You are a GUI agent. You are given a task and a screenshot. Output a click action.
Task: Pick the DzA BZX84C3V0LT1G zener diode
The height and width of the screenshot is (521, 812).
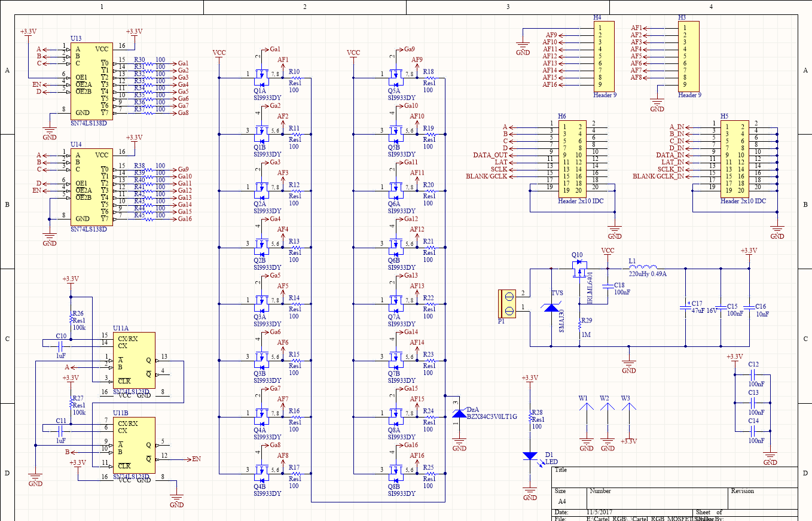tap(459, 413)
